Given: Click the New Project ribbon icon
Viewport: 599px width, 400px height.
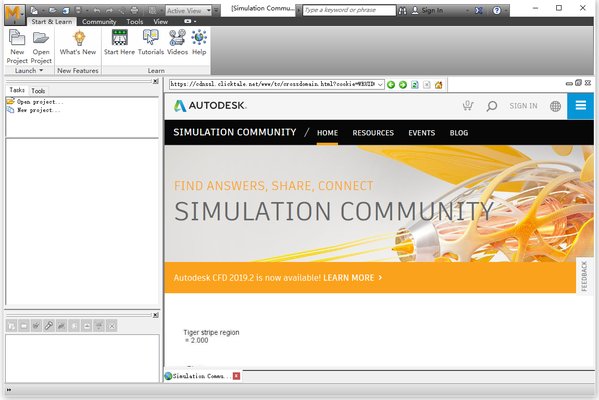Looking at the screenshot, I should point(17,38).
